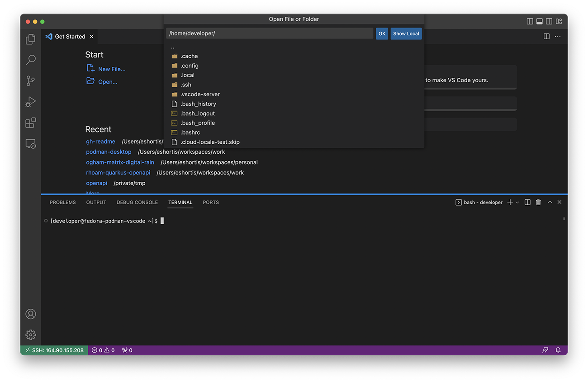Image resolution: width=588 pixels, height=382 pixels.
Task: Open recent project gh-readme
Action: click(100, 141)
